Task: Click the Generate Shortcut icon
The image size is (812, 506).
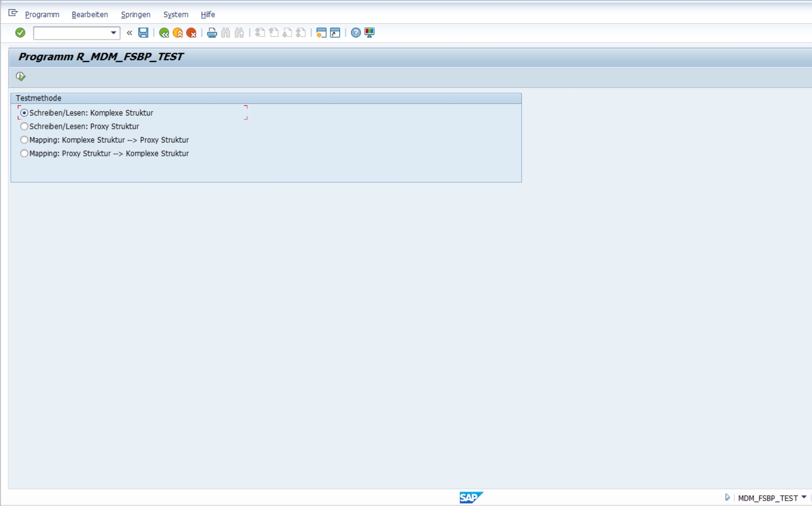Action: click(x=335, y=33)
